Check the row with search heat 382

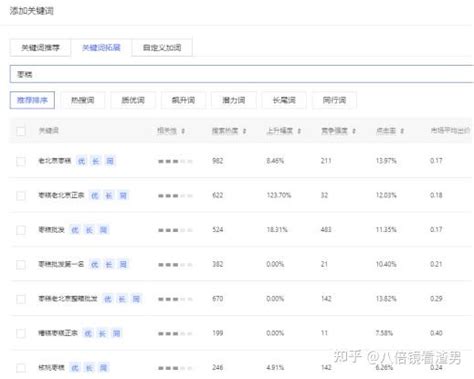[x=21, y=265]
